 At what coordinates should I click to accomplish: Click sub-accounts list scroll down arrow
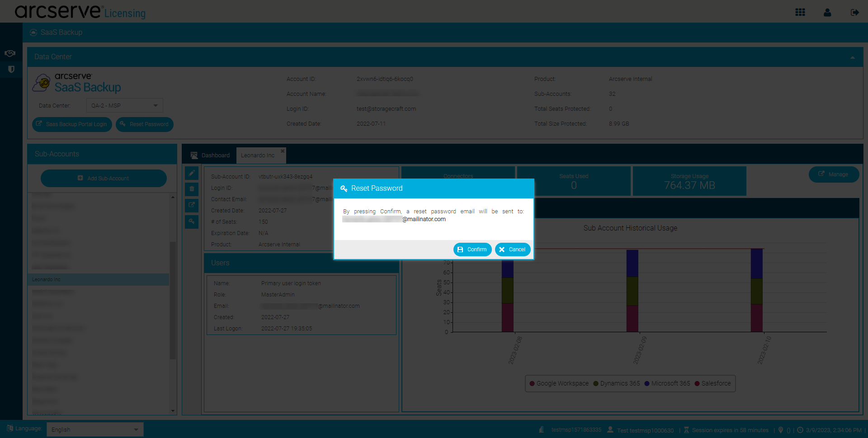173,410
